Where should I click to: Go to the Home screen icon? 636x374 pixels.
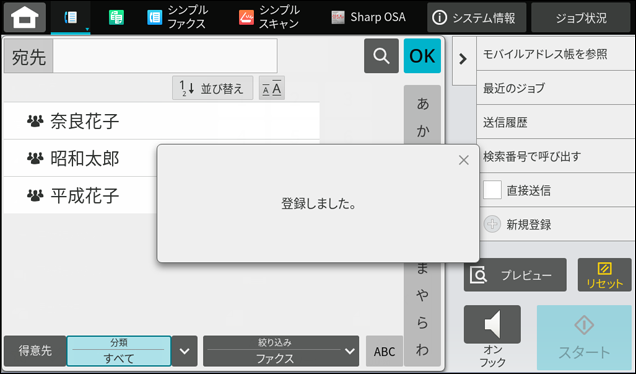point(25,17)
